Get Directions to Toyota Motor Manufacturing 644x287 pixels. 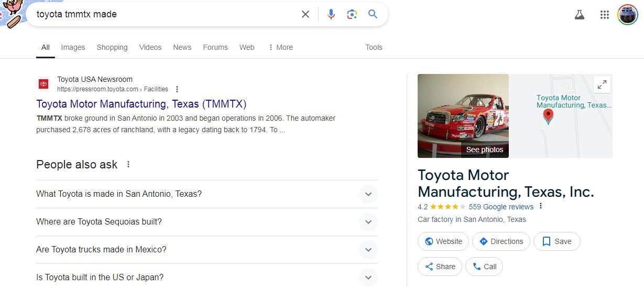coord(501,241)
